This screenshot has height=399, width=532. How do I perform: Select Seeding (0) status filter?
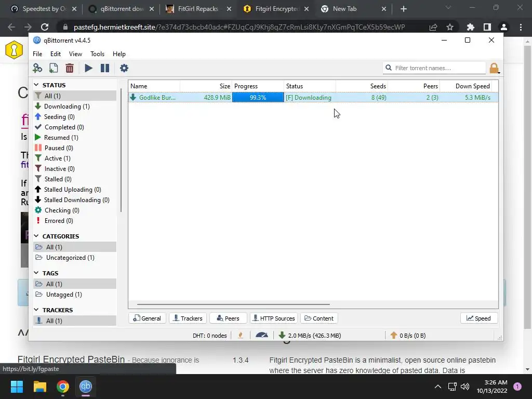[75, 117]
